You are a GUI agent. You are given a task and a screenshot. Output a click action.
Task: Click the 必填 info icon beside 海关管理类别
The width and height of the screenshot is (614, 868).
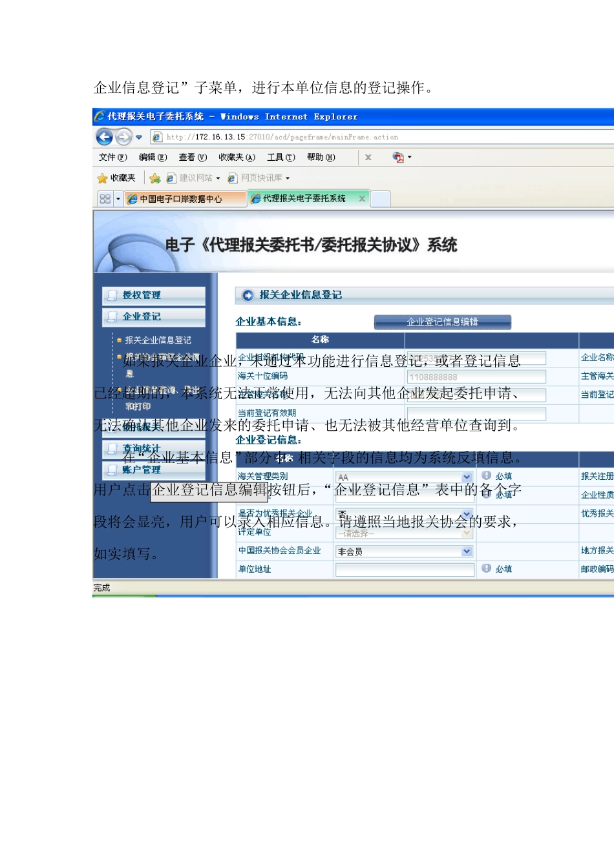[486, 475]
